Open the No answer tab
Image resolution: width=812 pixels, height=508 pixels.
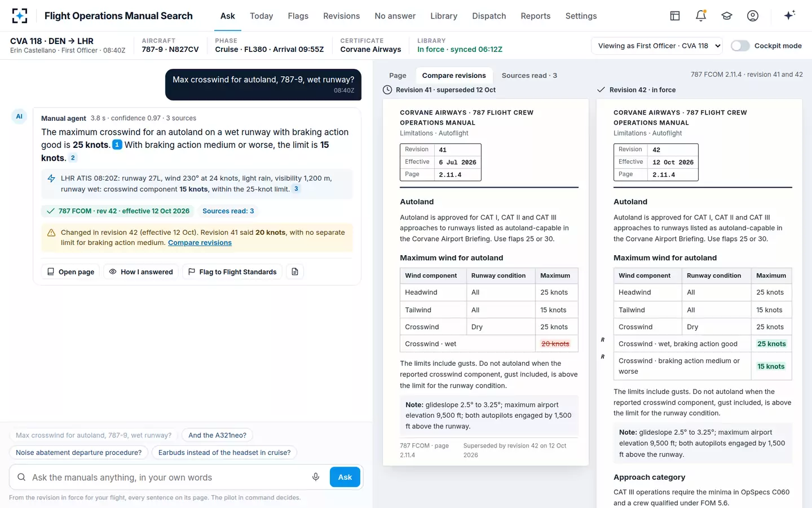(395, 16)
